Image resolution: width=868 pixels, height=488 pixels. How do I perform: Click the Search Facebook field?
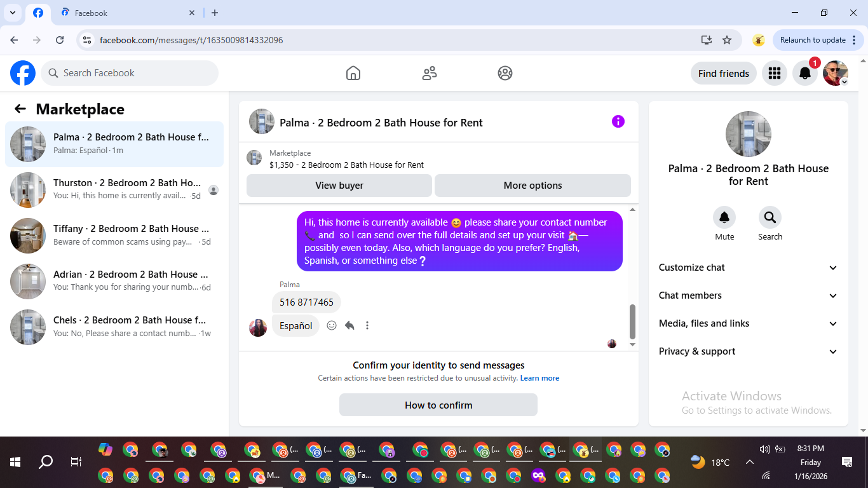pos(130,73)
